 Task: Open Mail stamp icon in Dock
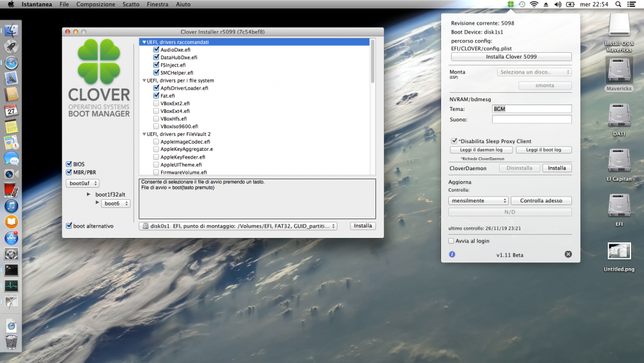point(11,79)
